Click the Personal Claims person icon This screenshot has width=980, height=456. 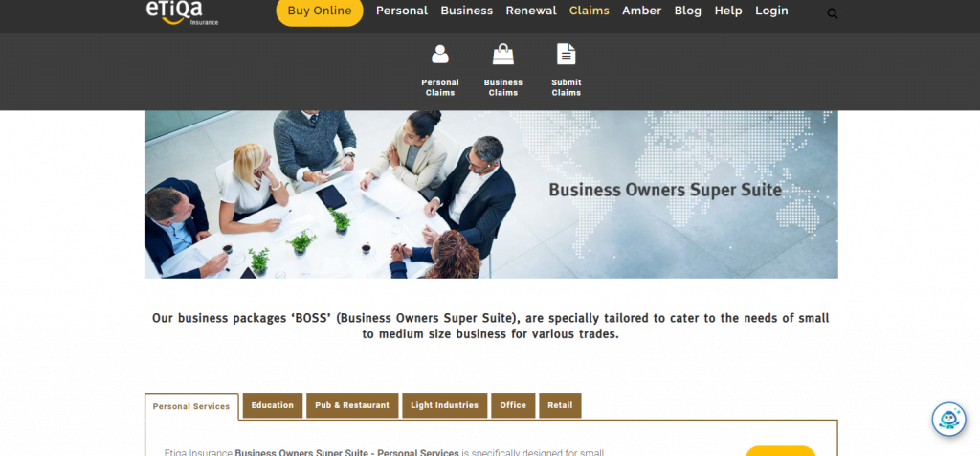point(440,55)
